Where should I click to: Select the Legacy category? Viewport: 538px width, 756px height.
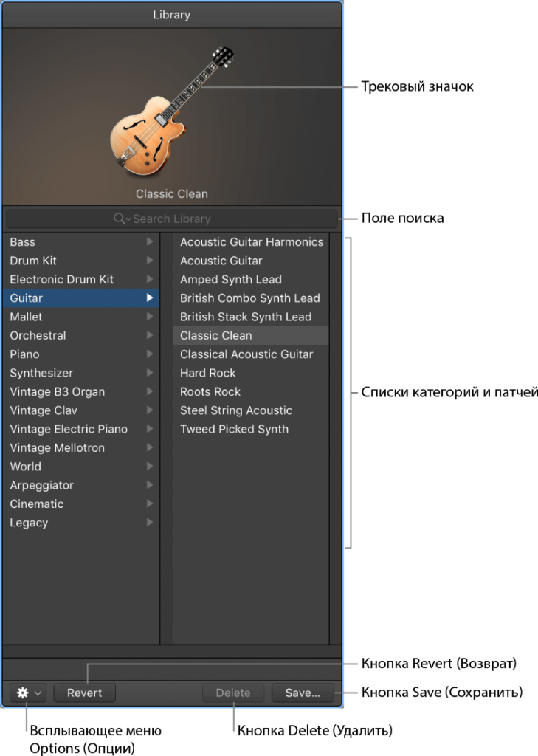(x=81, y=523)
